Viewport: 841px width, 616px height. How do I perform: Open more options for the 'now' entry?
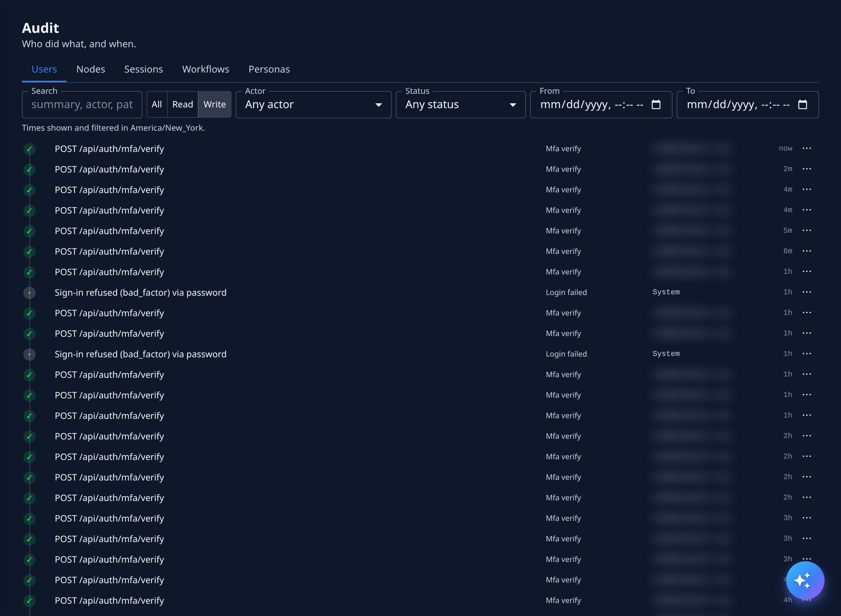click(807, 149)
